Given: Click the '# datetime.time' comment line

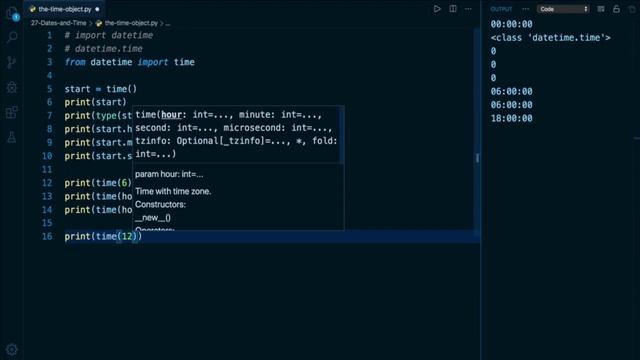Looking at the screenshot, I should click(x=103, y=49).
